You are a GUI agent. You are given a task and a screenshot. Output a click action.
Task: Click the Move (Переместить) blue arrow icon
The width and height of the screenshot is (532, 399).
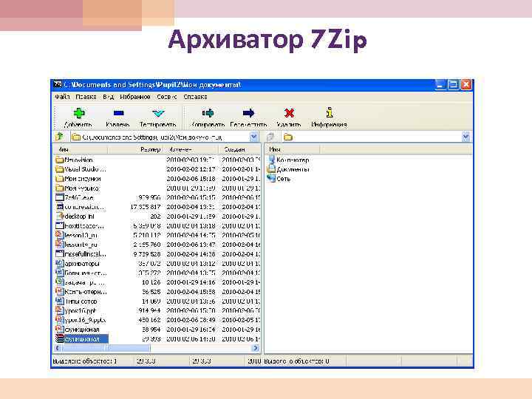(249, 113)
